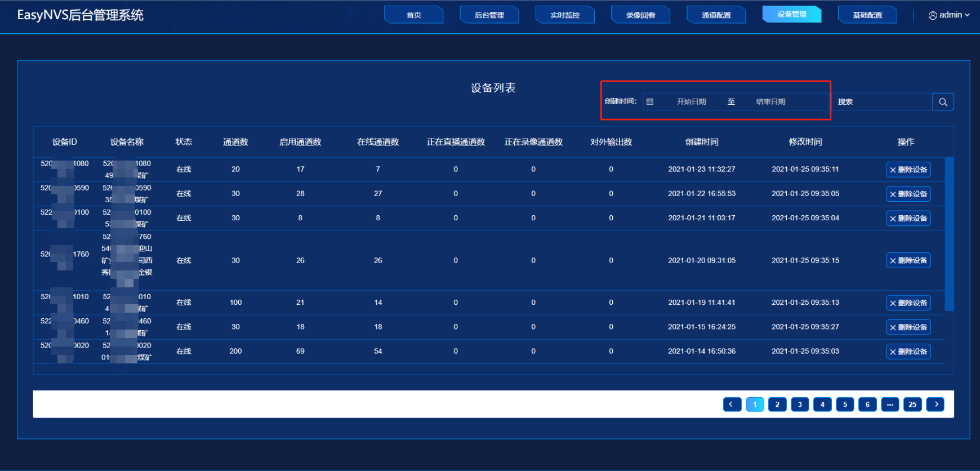This screenshot has height=471, width=980.
Task: Go to the 首页 tab
Action: pos(414,15)
